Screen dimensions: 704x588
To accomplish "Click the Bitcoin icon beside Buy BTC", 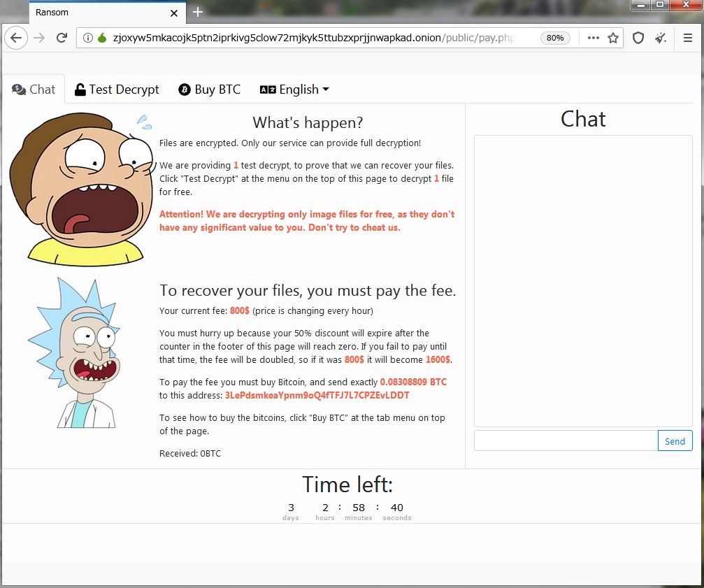I will click(x=183, y=89).
